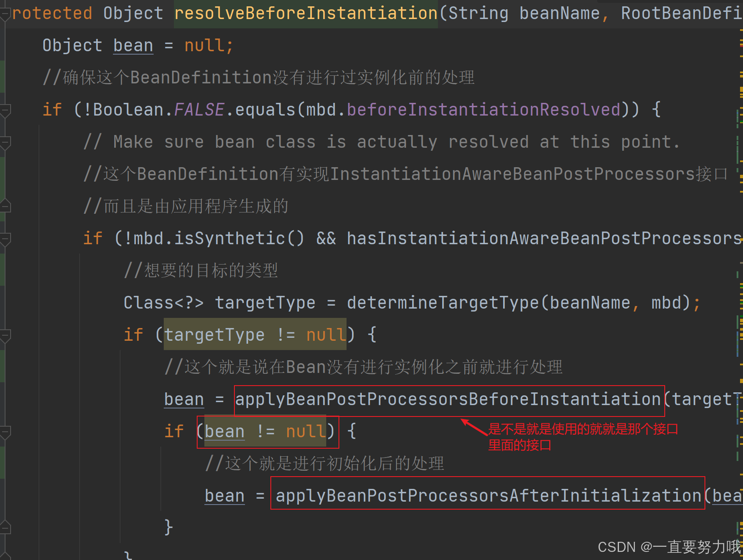Click the underlined bean variable in bean = null
This screenshot has width=743, height=560.
pyautogui.click(x=133, y=44)
